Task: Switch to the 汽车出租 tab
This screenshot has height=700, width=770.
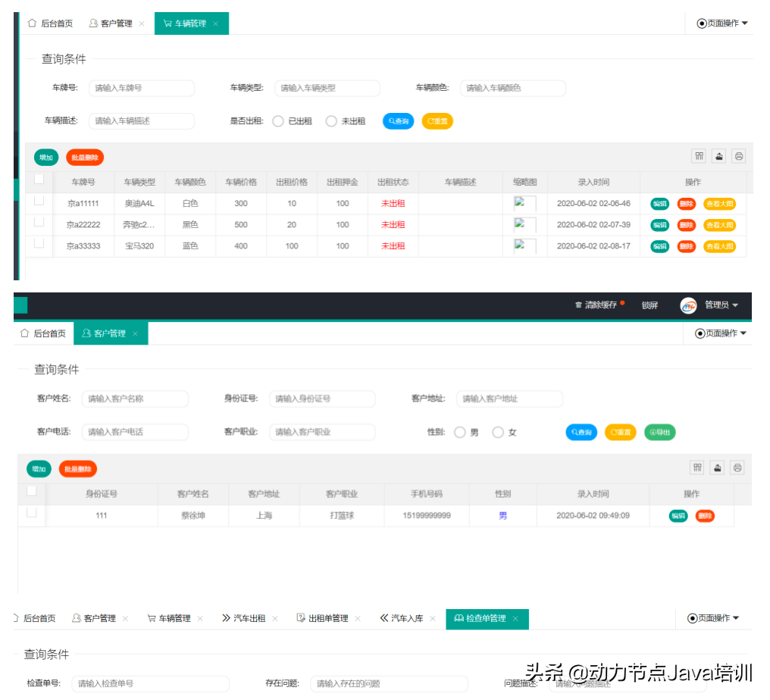Action: click(x=250, y=619)
